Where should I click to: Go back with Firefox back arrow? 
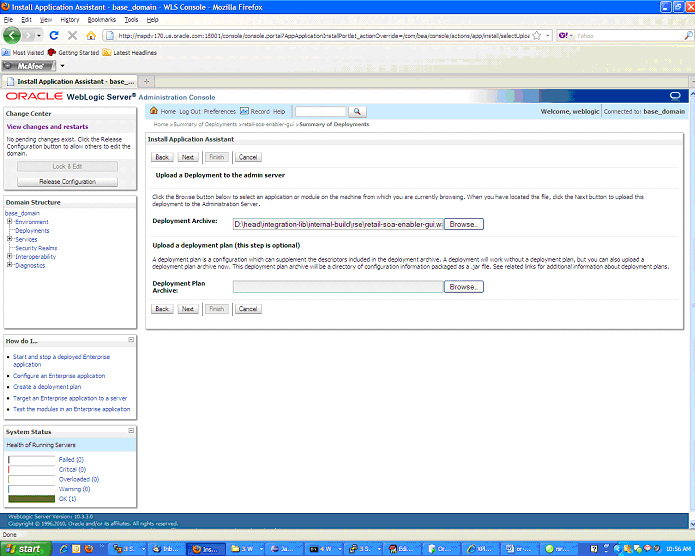point(12,35)
